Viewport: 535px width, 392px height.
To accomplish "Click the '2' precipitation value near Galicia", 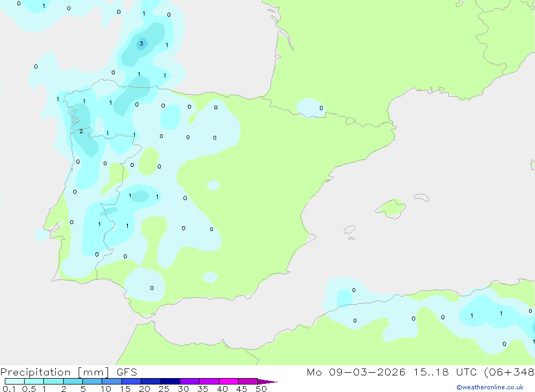I will click(81, 132).
